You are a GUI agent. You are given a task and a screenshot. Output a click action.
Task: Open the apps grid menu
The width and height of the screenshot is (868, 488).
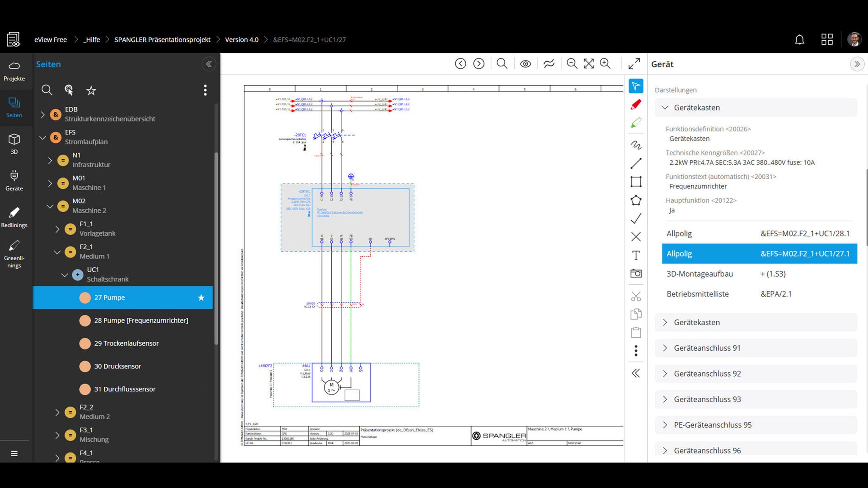point(827,39)
